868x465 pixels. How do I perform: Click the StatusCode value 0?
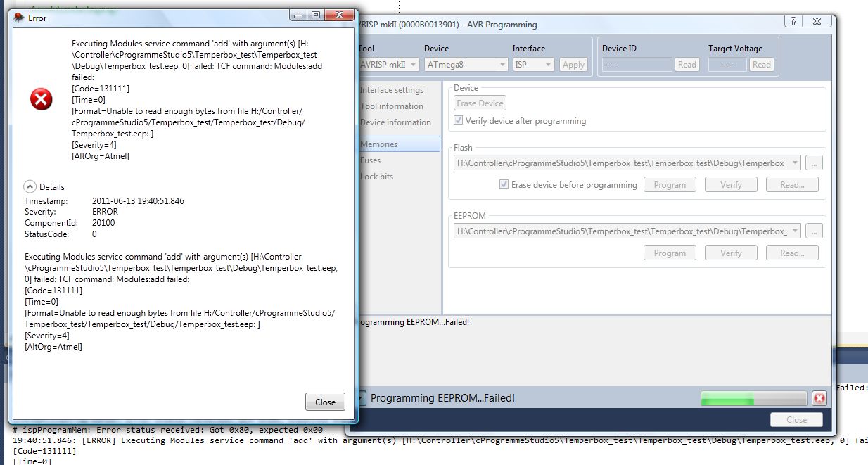[94, 234]
